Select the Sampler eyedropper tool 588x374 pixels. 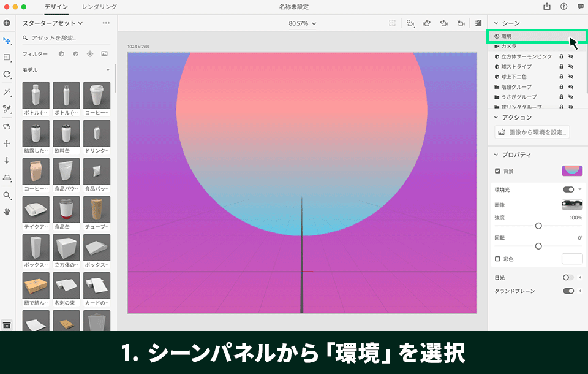[7, 109]
